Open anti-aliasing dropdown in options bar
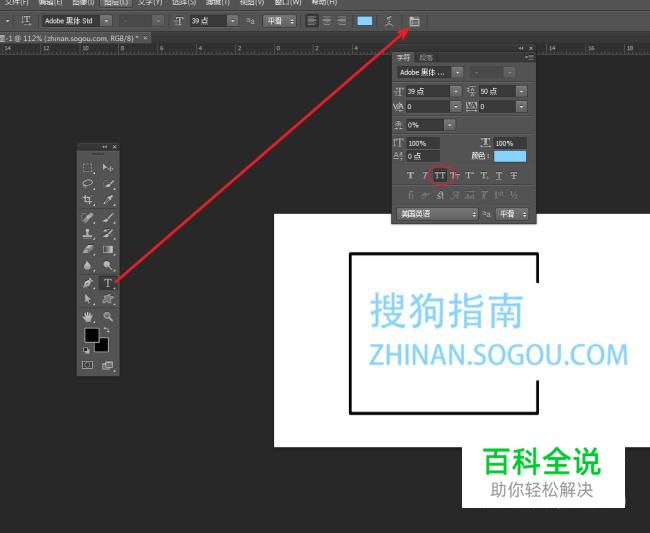 (x=280, y=21)
